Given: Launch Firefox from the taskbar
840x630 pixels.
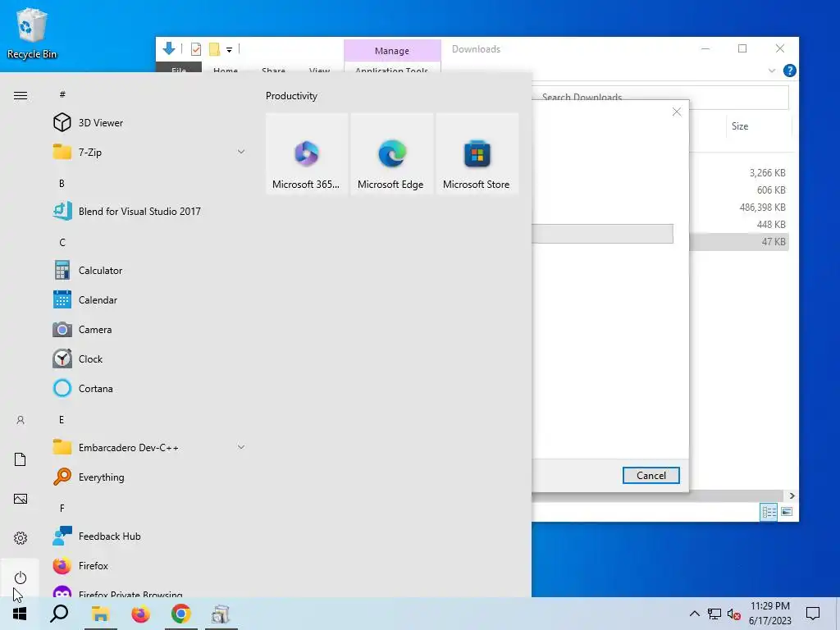Looking at the screenshot, I should [141, 614].
